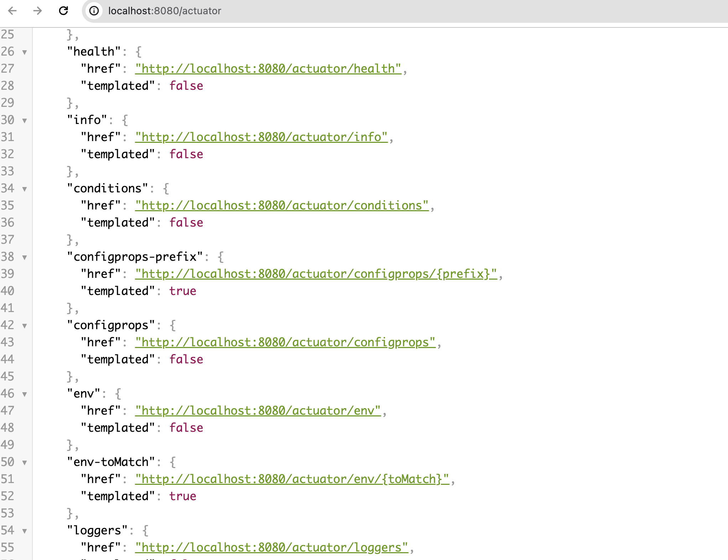The height and width of the screenshot is (560, 728).
Task: Collapse the "info" JSON node
Action: pyautogui.click(x=25, y=121)
